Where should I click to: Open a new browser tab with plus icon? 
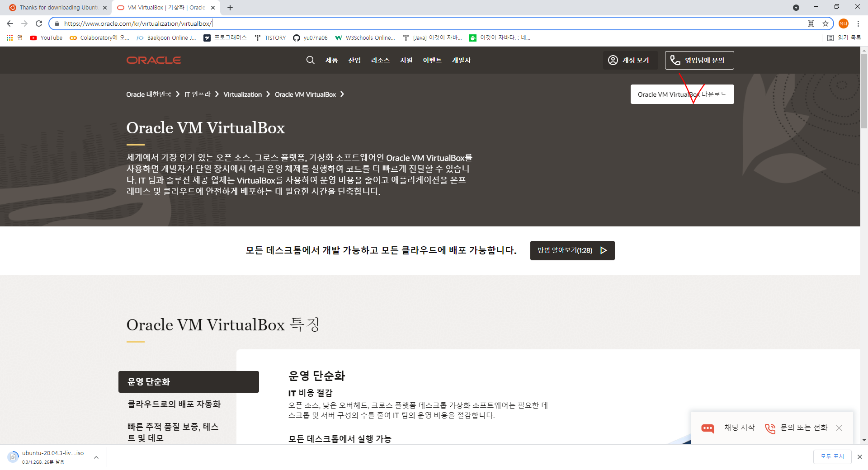pyautogui.click(x=230, y=8)
